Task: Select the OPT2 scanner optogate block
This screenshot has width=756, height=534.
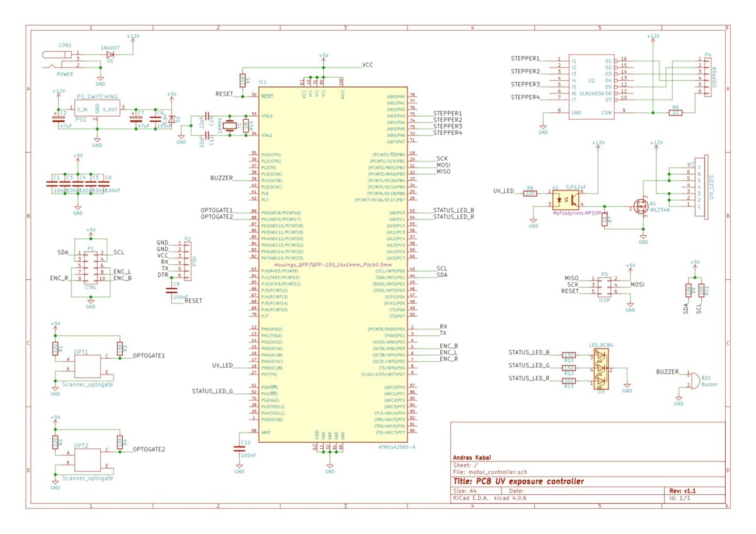Action: pyautogui.click(x=87, y=460)
